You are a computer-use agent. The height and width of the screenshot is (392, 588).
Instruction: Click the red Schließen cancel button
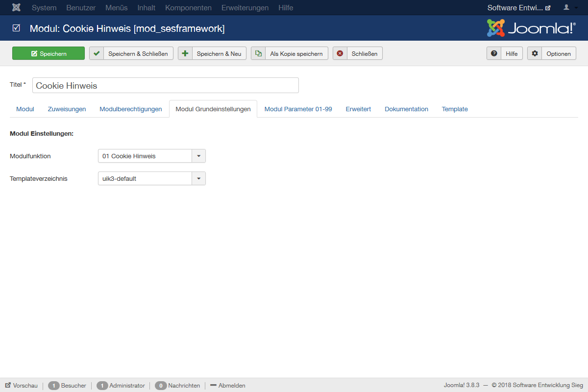tap(358, 53)
